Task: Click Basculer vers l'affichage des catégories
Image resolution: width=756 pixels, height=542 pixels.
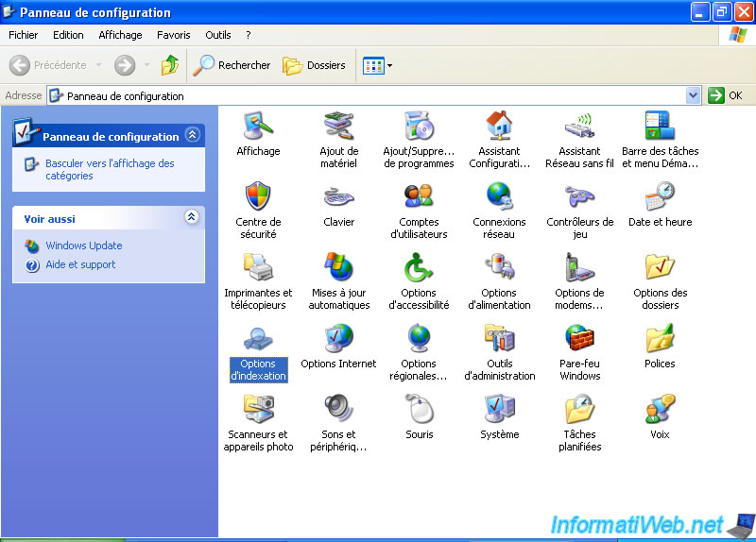Action: [x=110, y=170]
